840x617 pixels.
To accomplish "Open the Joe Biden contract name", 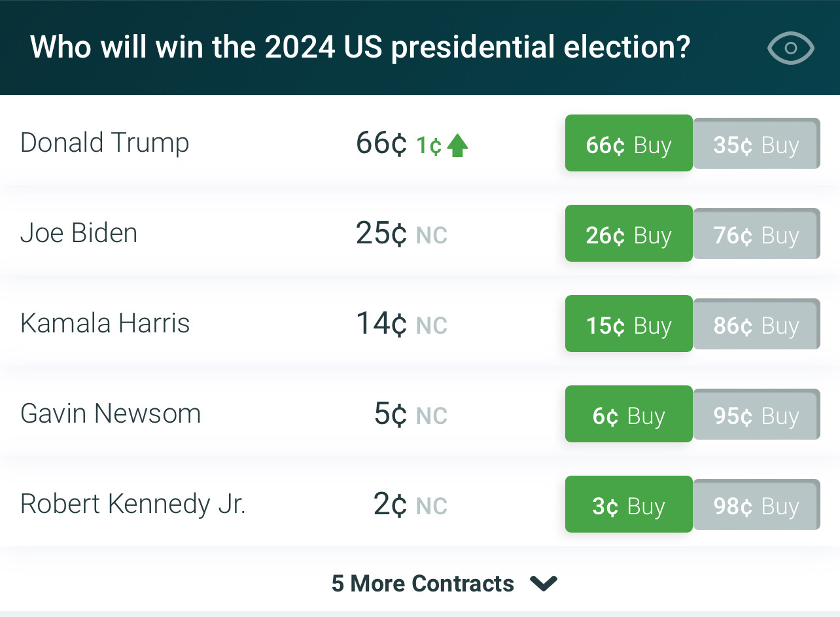I will pyautogui.click(x=79, y=233).
